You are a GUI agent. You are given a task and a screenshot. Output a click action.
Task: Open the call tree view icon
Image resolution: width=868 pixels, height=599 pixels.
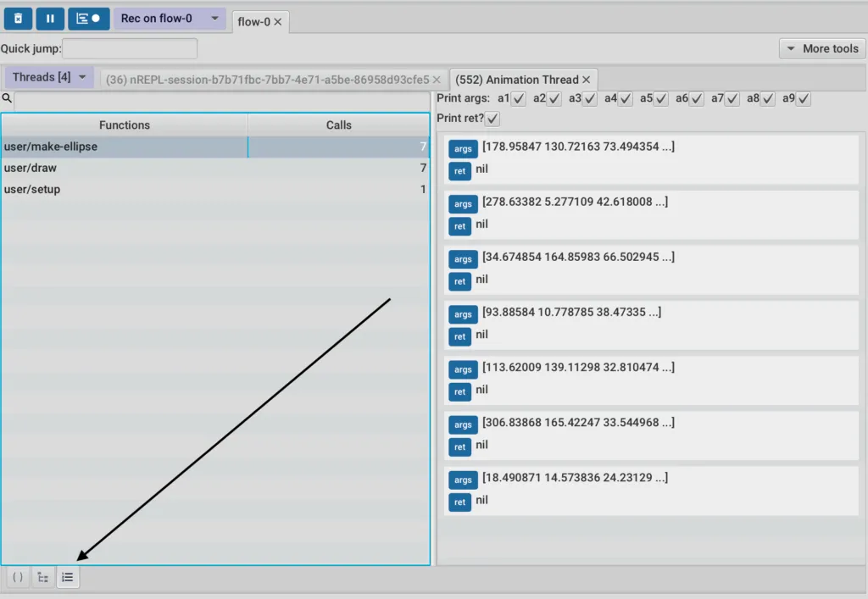(42, 578)
